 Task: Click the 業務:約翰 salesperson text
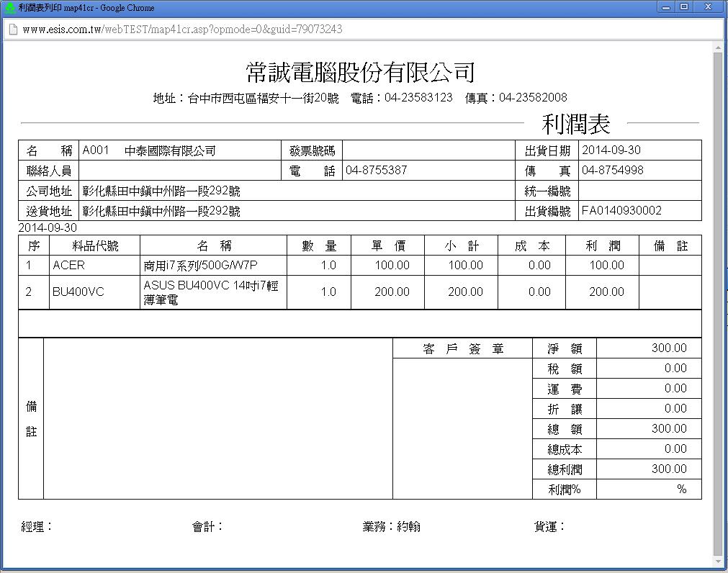(x=391, y=527)
